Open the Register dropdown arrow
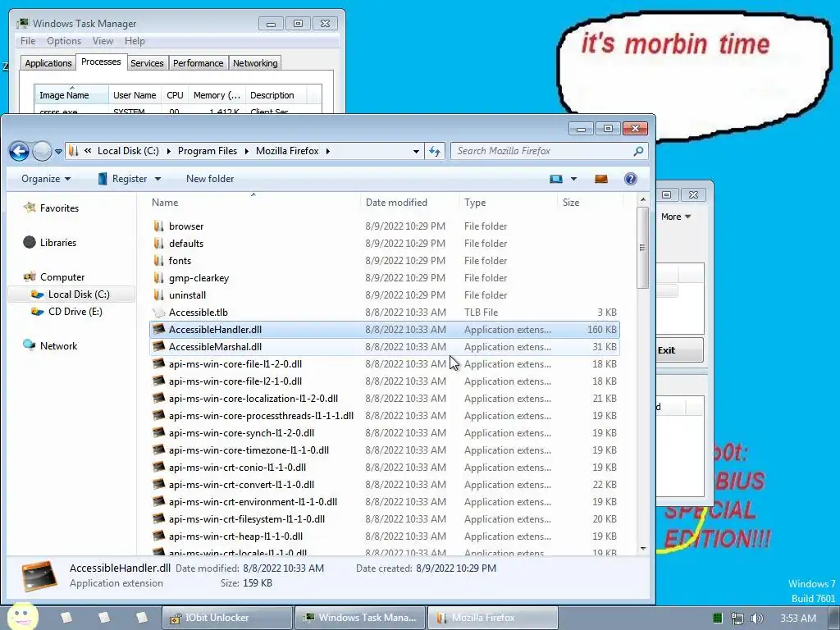Viewport: 840px width, 630px height. (x=157, y=179)
